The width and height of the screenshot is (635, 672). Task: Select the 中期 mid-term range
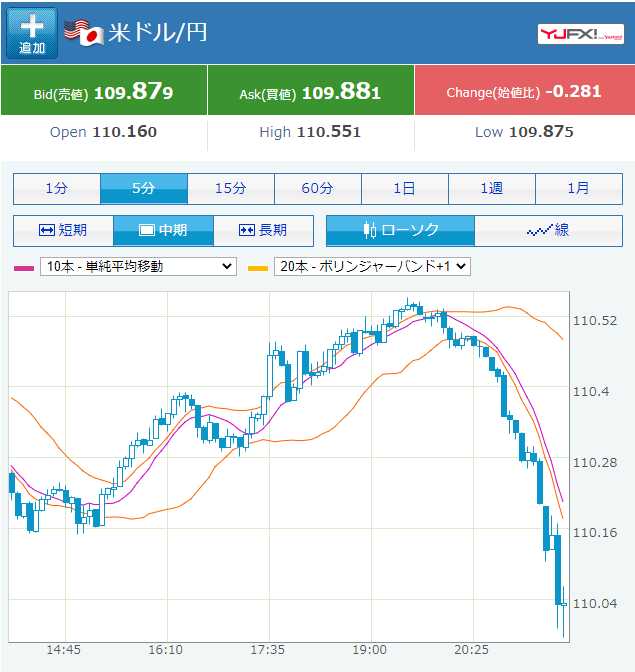coord(163,231)
